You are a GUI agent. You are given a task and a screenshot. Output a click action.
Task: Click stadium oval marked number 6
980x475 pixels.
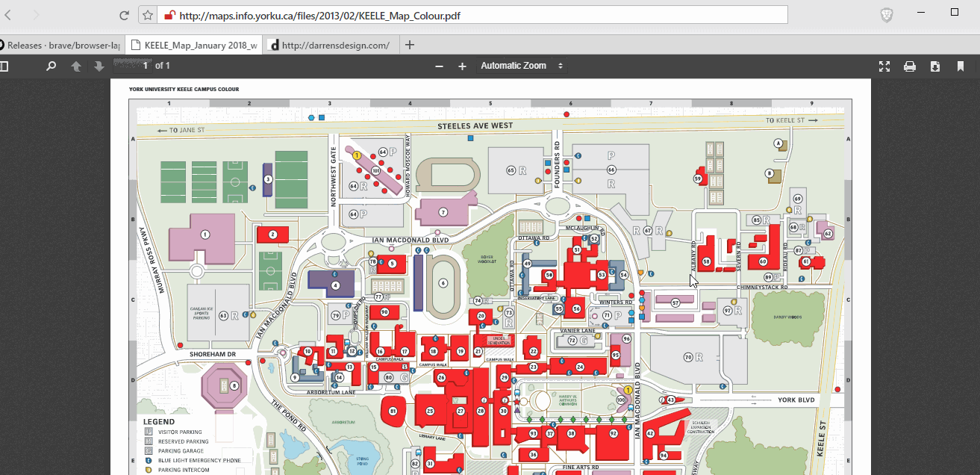point(443,283)
